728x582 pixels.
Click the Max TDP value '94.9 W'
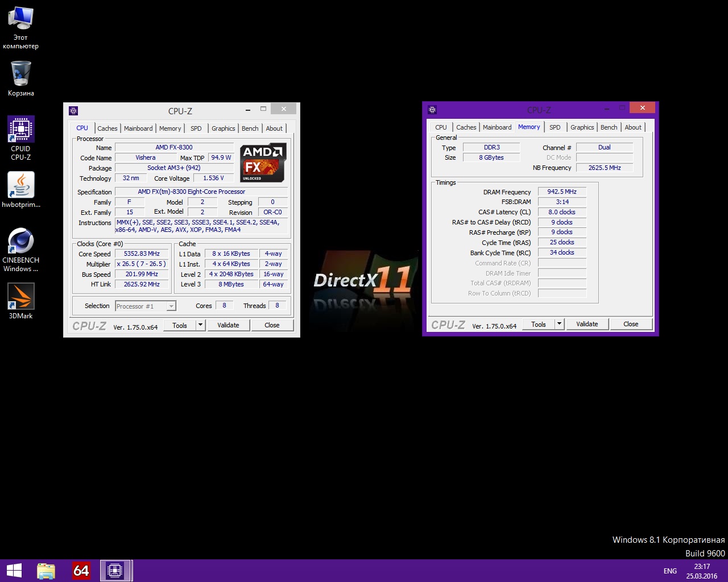pos(221,157)
